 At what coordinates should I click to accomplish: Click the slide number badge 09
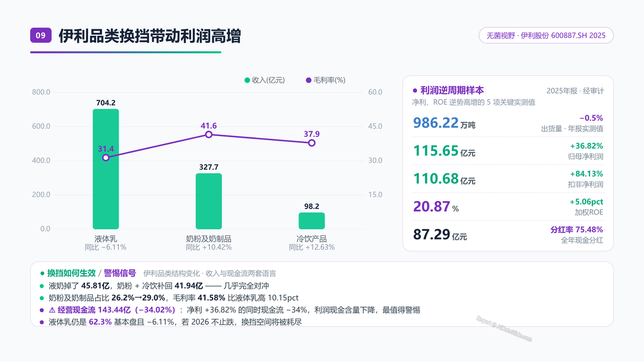[41, 35]
